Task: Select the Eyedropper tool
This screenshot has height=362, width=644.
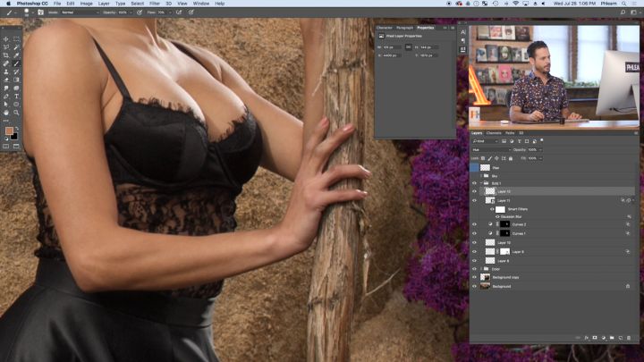Action: coord(16,55)
